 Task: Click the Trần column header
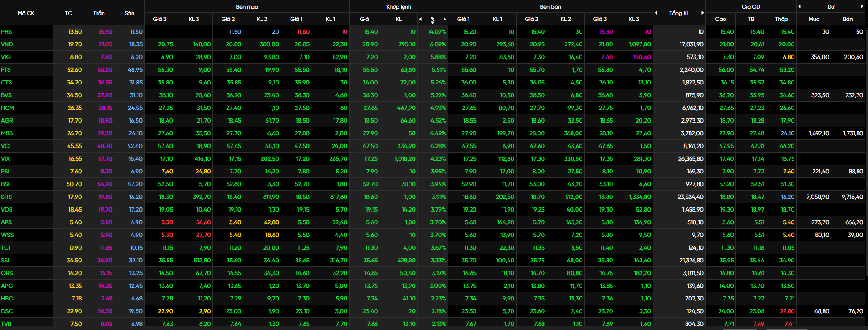click(x=99, y=13)
